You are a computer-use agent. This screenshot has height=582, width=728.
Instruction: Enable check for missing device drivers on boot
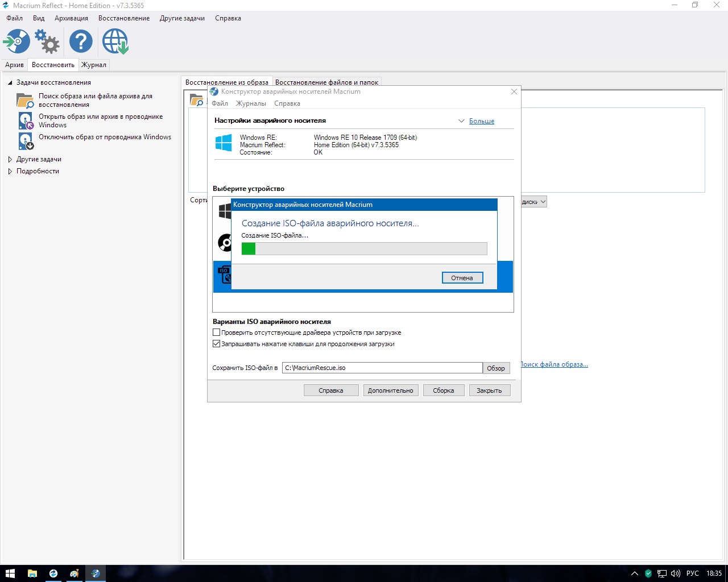click(x=216, y=332)
